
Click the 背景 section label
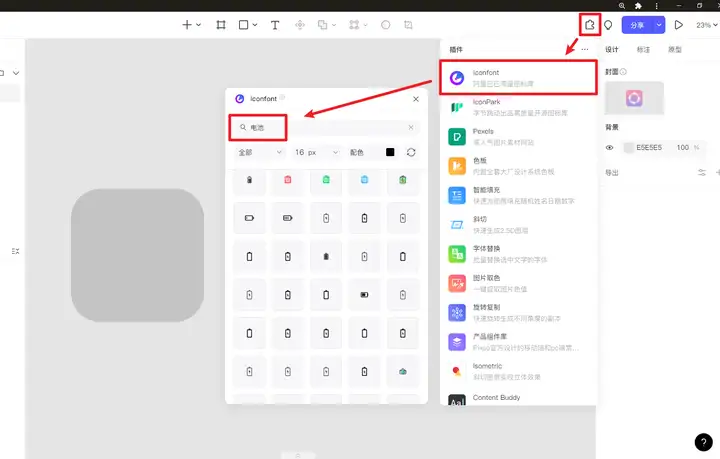tap(612, 127)
